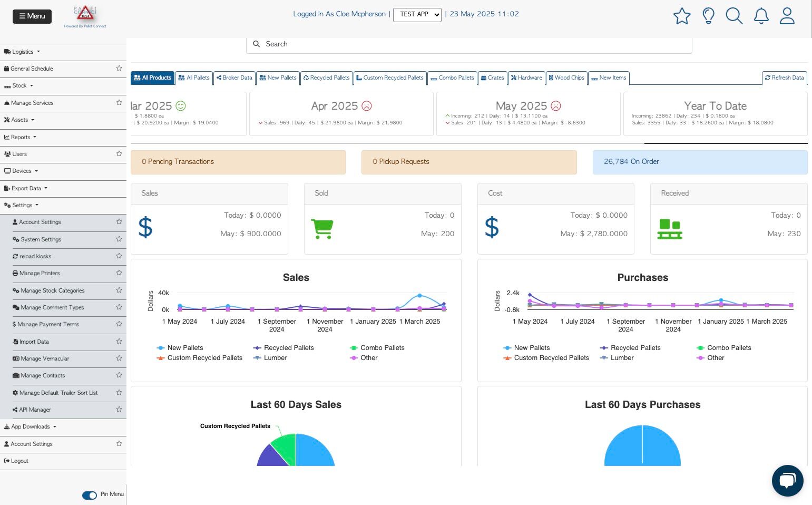Click the green slice in Last 60 Days Sales pie
The width and height of the screenshot is (812, 505).
(285, 447)
